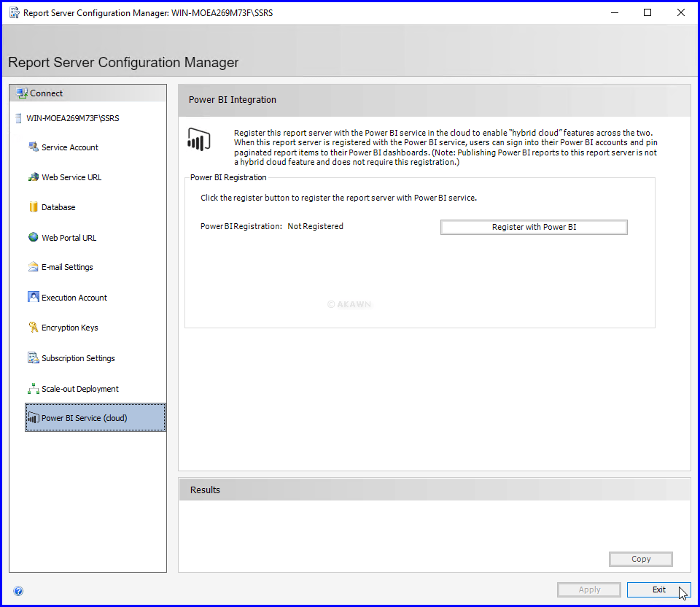Image resolution: width=700 pixels, height=607 pixels.
Task: Click the Web Portal URL globe icon
Action: point(34,237)
